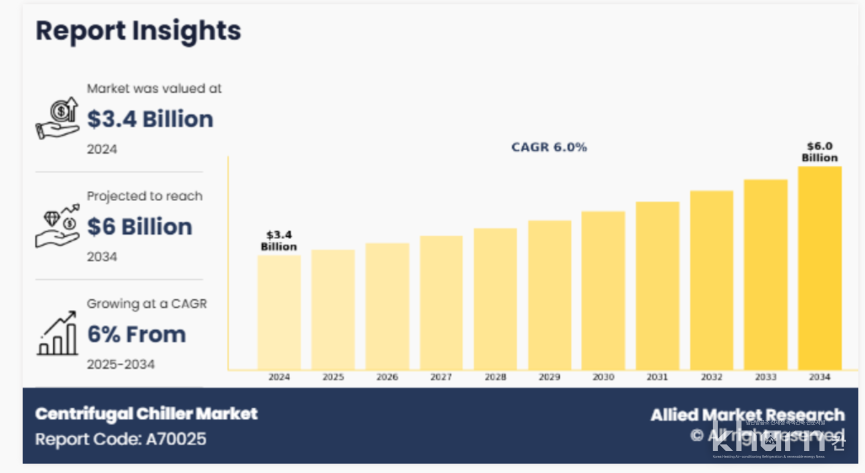The image size is (865, 473).
Task: Click the growth bar chart CAGR icon
Action: pyautogui.click(x=57, y=334)
